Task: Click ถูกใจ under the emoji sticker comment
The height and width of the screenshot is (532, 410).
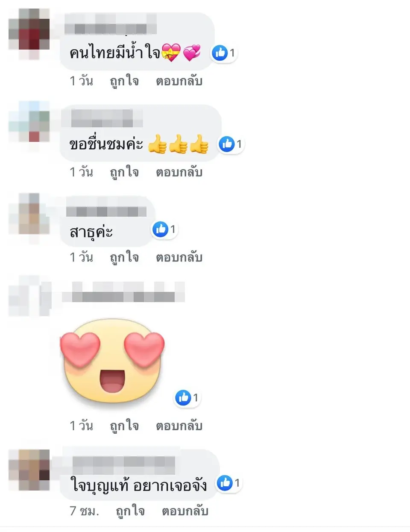Action: tap(124, 426)
